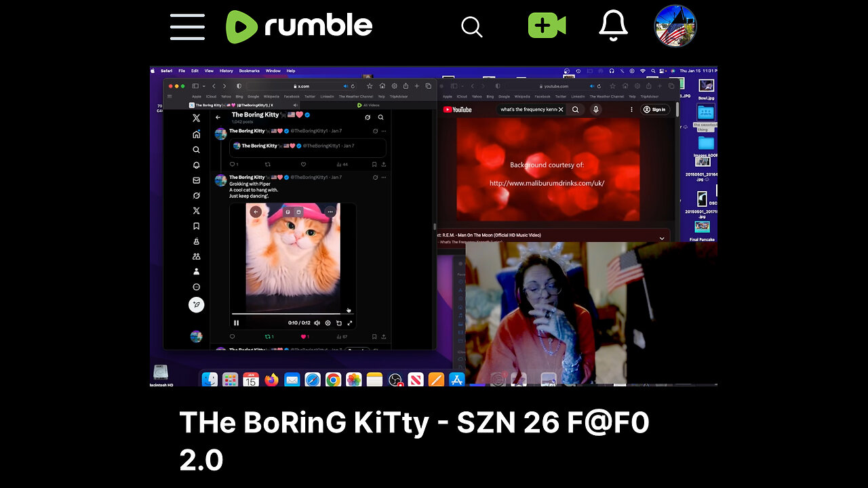Open Wi-Fi status in the menu bar
Image resolution: width=868 pixels, height=488 pixels.
pos(642,70)
